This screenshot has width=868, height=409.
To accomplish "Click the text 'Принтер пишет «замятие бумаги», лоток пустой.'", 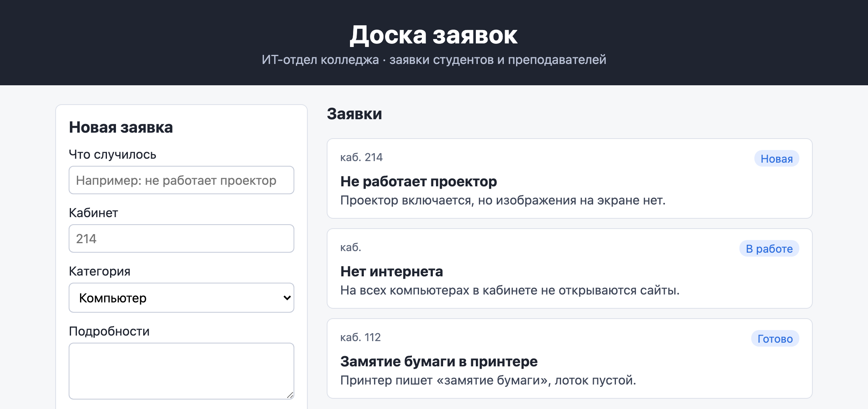I will point(488,381).
